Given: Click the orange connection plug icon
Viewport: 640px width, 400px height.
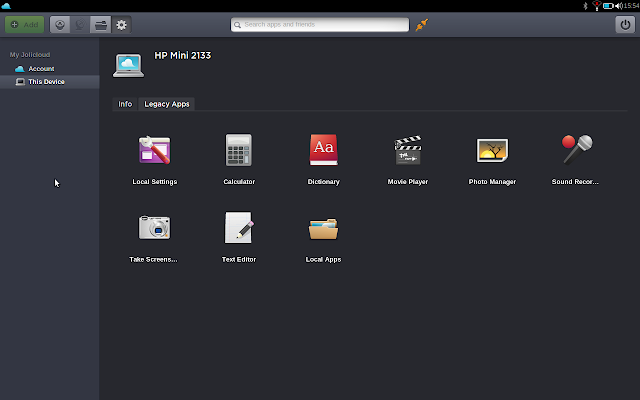Looking at the screenshot, I should click(422, 24).
